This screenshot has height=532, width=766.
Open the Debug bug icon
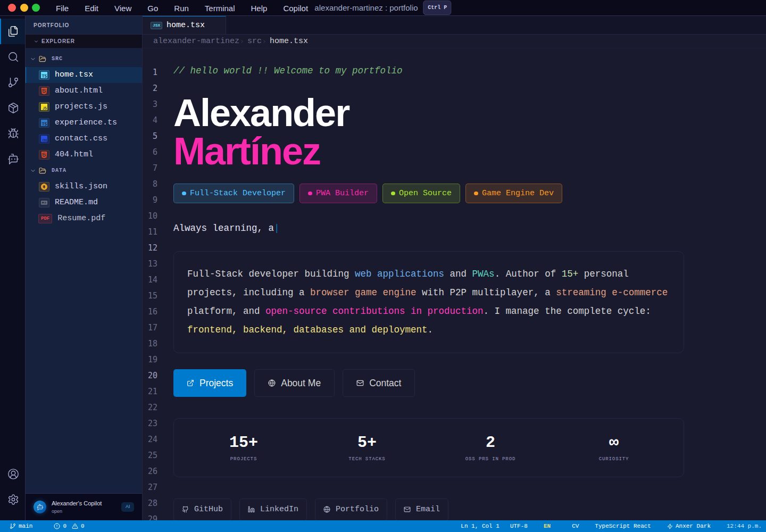click(13, 134)
